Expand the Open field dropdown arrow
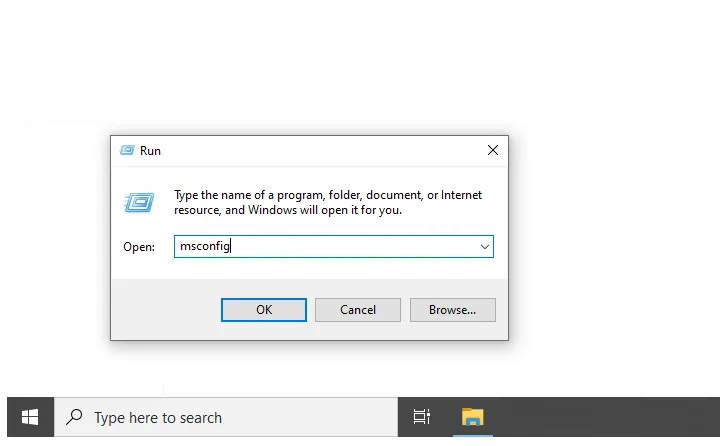Screen dimensions: 727x446 (485, 247)
